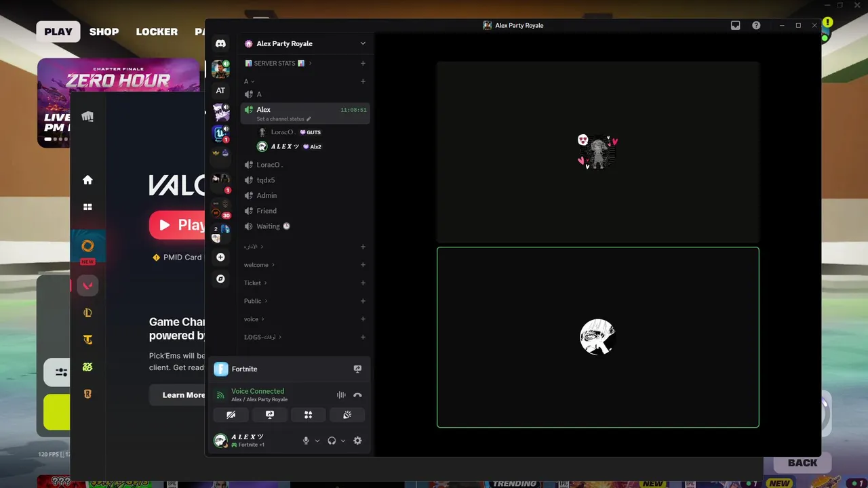Join the tqdx5 voice channel
868x488 pixels.
305,180
